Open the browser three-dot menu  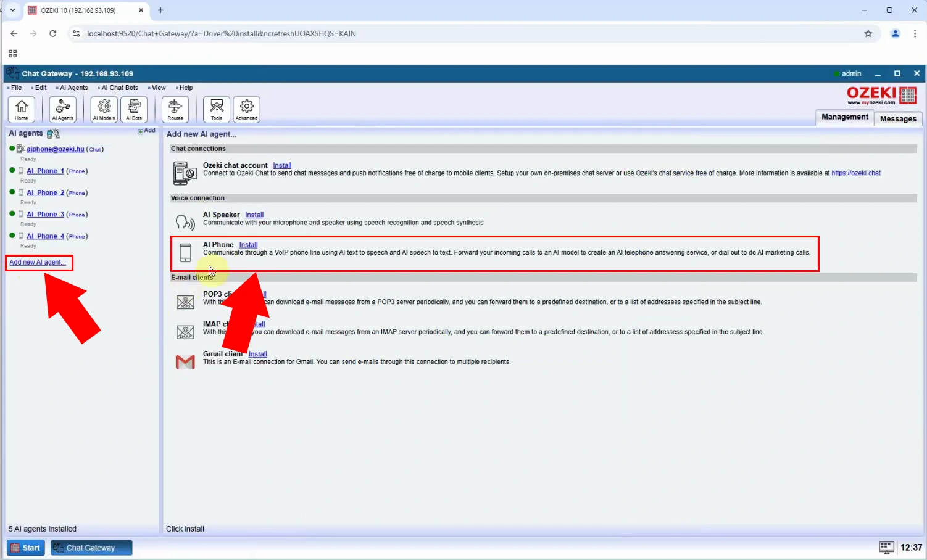(915, 33)
